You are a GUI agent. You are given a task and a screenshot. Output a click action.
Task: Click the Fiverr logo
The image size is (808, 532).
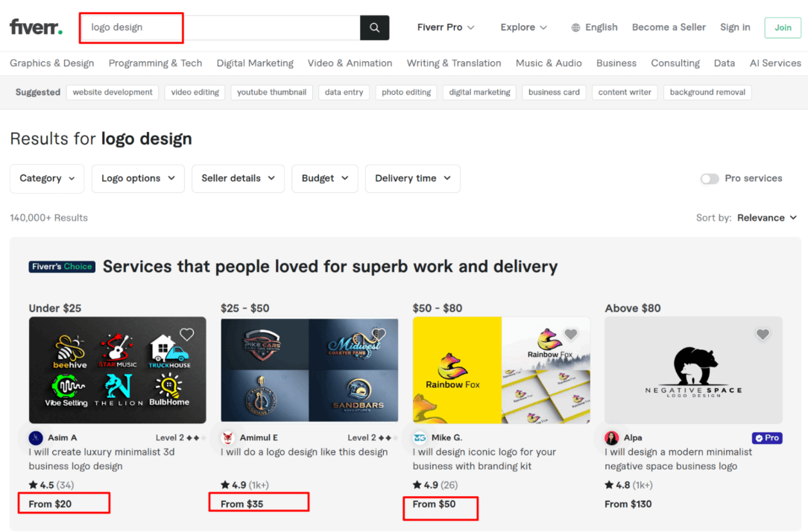pyautogui.click(x=36, y=27)
